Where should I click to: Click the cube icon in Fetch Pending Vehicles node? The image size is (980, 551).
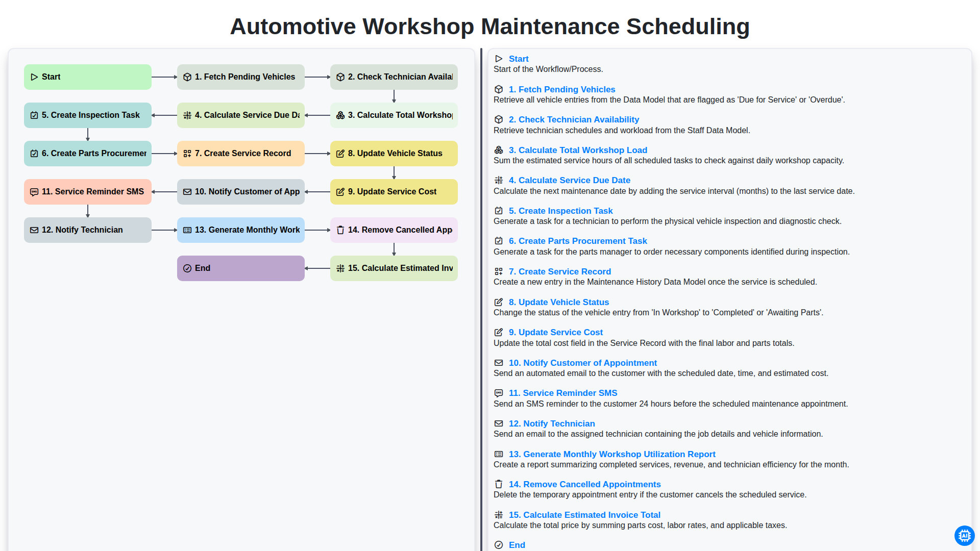coord(187,77)
